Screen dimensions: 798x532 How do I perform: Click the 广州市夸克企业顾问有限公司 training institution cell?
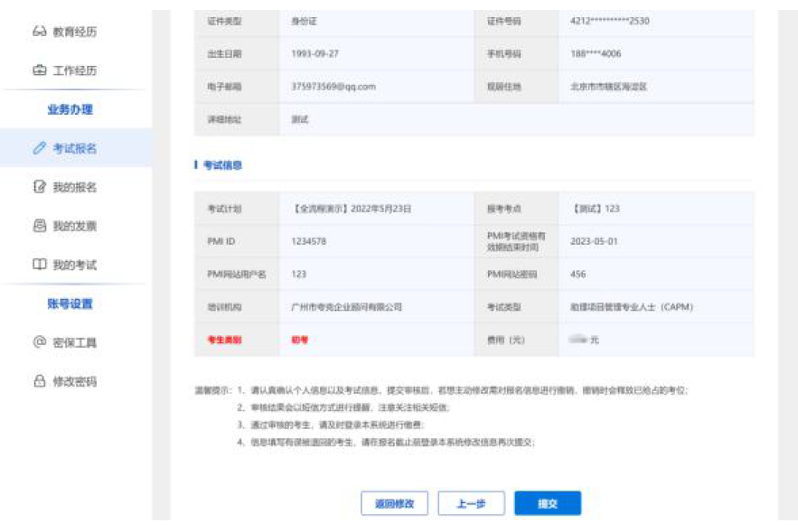coord(347,307)
